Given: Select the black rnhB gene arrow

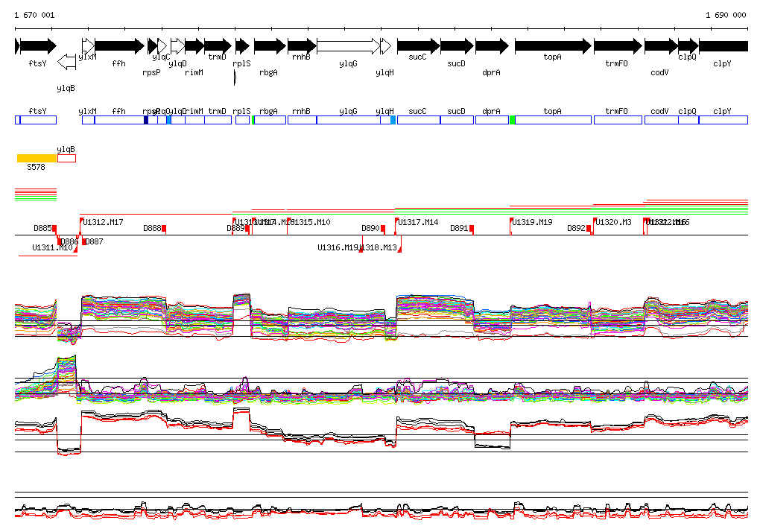Looking at the screenshot, I should (x=303, y=46).
